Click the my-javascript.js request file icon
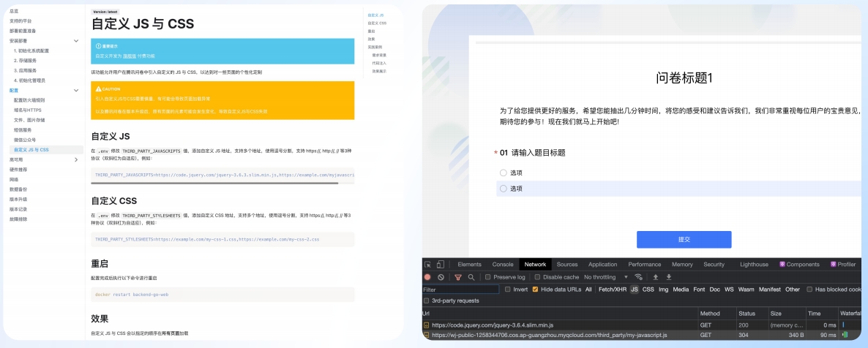Viewport: 868px width, 348px height. [x=426, y=335]
